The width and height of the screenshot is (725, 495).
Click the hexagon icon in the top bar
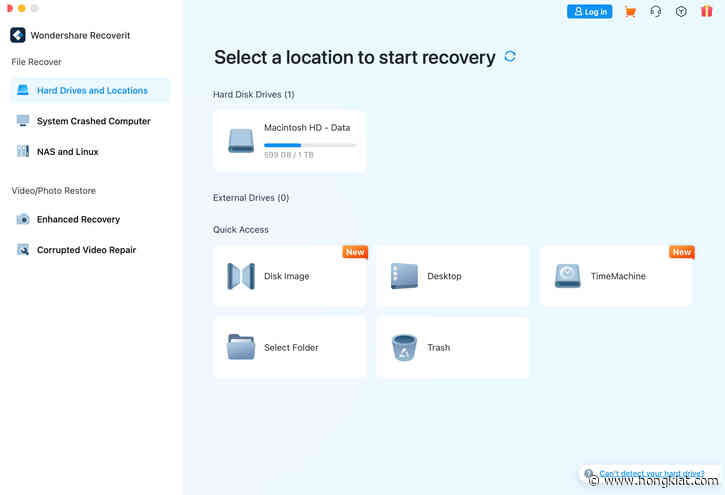681,12
